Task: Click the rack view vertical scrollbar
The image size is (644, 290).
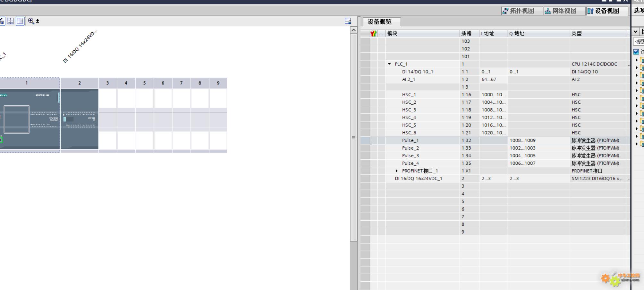Action: pyautogui.click(x=354, y=137)
